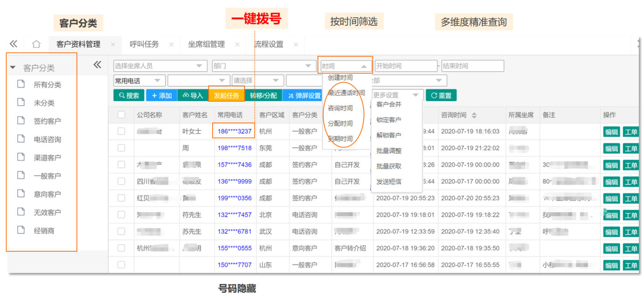This screenshot has height=299, width=644.
Task: Close the 流程设置 tab
Action: pos(296,45)
